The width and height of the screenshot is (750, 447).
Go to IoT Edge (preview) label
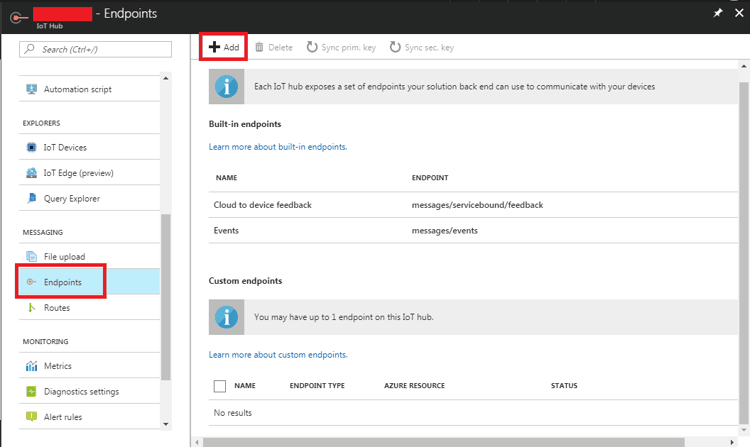coord(78,173)
